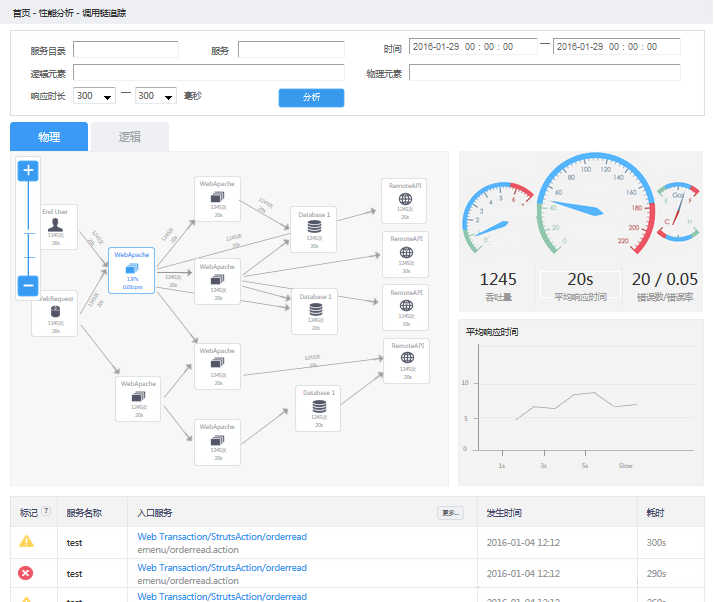Open the second 响应时长 300 dropdown
This screenshot has width=714, height=602.
[156, 96]
